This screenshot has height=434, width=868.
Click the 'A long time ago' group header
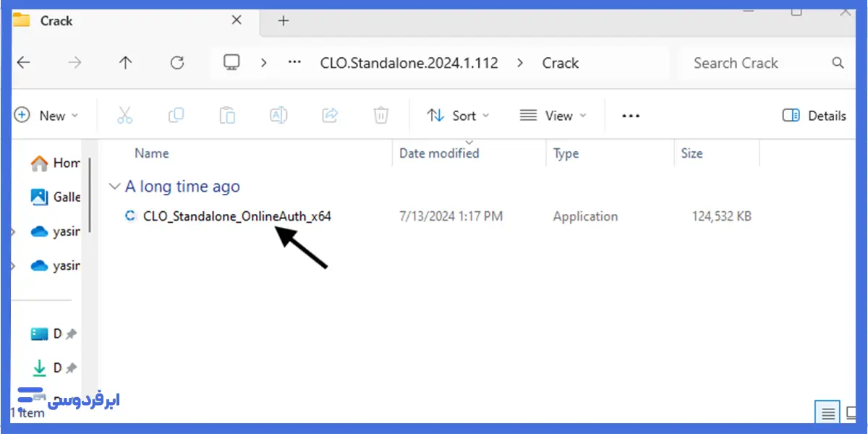(x=182, y=187)
